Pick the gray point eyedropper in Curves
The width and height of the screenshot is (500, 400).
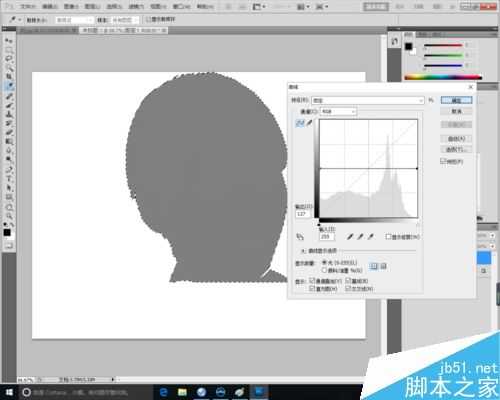pos(360,237)
